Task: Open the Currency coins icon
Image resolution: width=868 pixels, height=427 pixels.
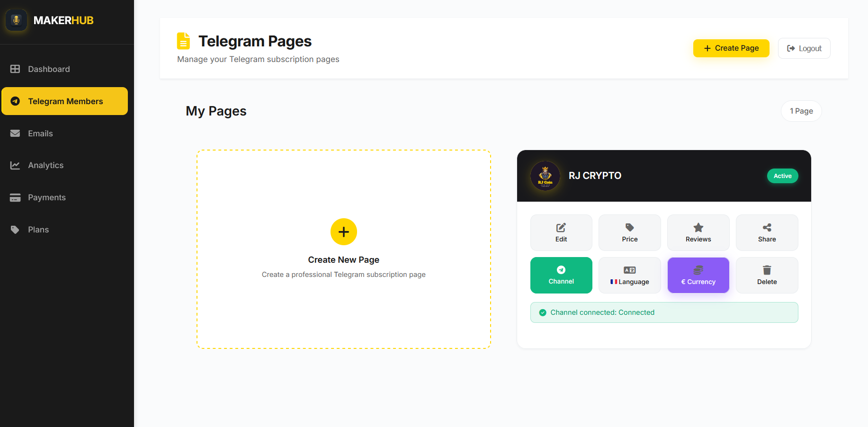Action: pos(697,269)
